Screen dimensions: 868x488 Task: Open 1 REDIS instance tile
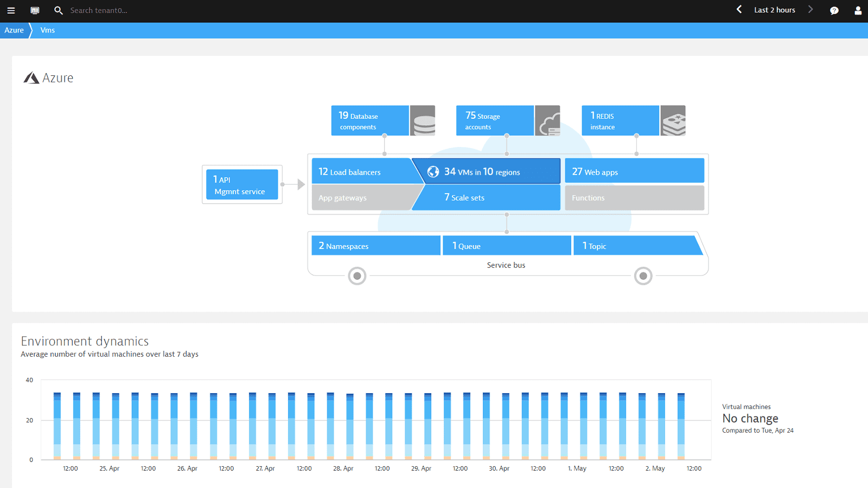click(x=621, y=120)
